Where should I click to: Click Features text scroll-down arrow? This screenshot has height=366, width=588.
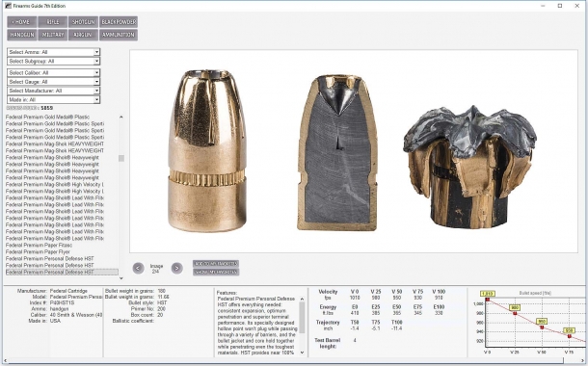click(303, 353)
